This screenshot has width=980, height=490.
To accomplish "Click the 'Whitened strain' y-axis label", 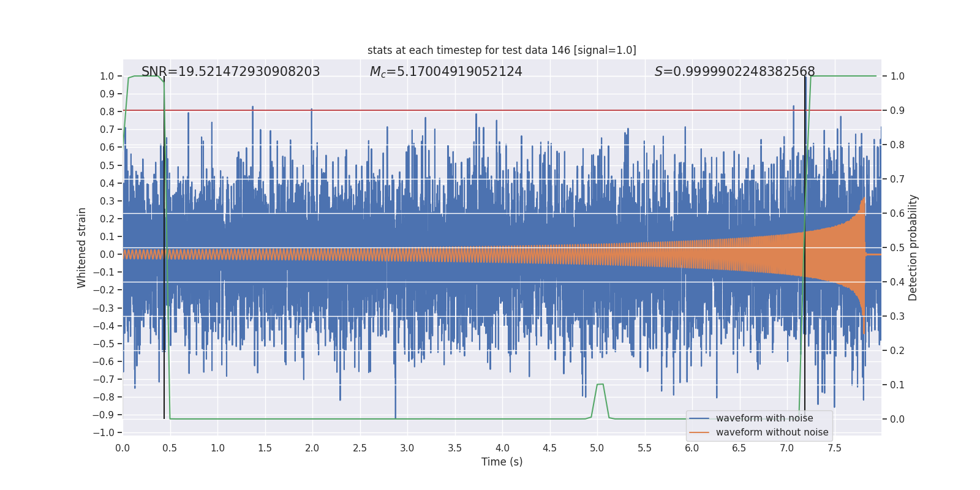I will (81, 247).
